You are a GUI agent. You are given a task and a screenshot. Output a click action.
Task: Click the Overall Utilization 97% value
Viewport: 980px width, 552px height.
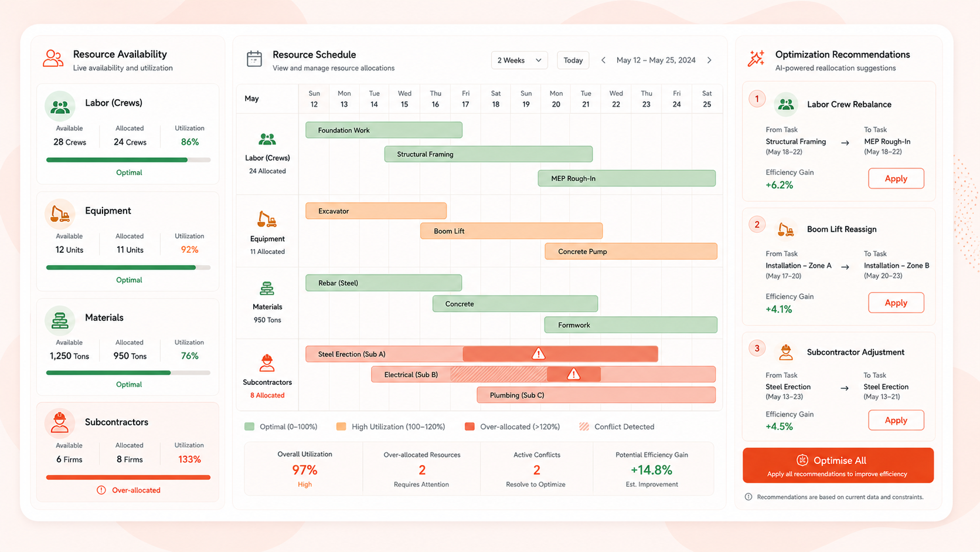(305, 470)
